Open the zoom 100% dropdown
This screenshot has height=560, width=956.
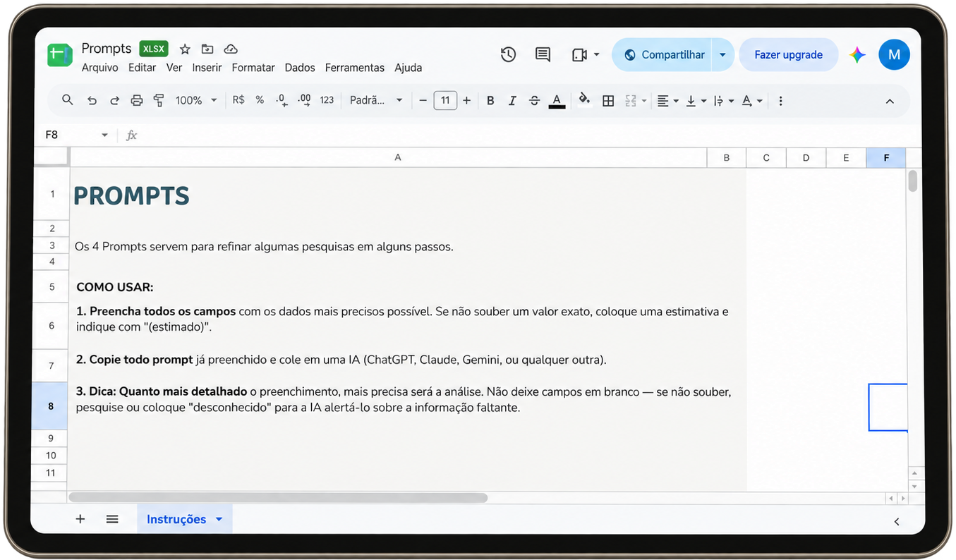click(x=196, y=101)
